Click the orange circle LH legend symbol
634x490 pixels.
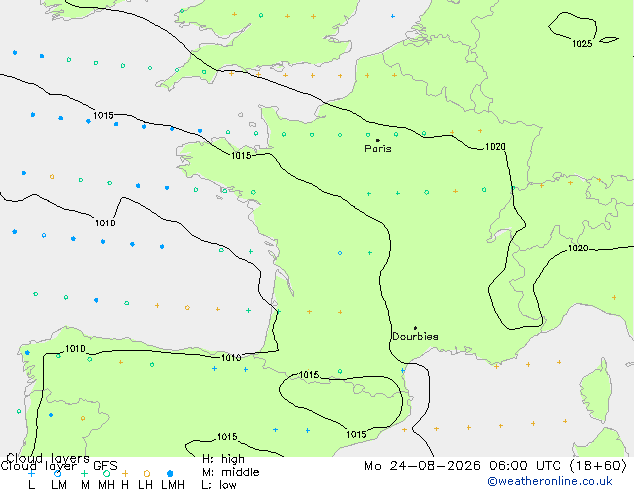tap(147, 473)
